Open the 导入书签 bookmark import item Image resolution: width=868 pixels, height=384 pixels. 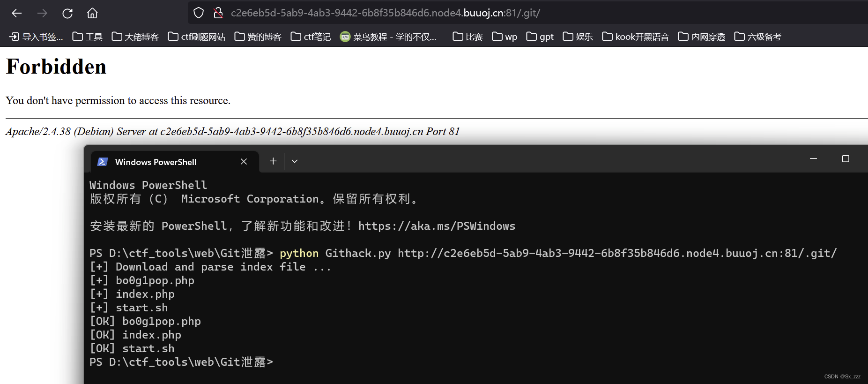36,37
